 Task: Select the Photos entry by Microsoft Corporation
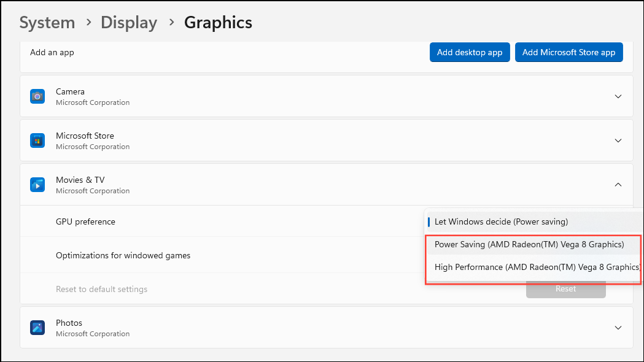(x=246, y=328)
